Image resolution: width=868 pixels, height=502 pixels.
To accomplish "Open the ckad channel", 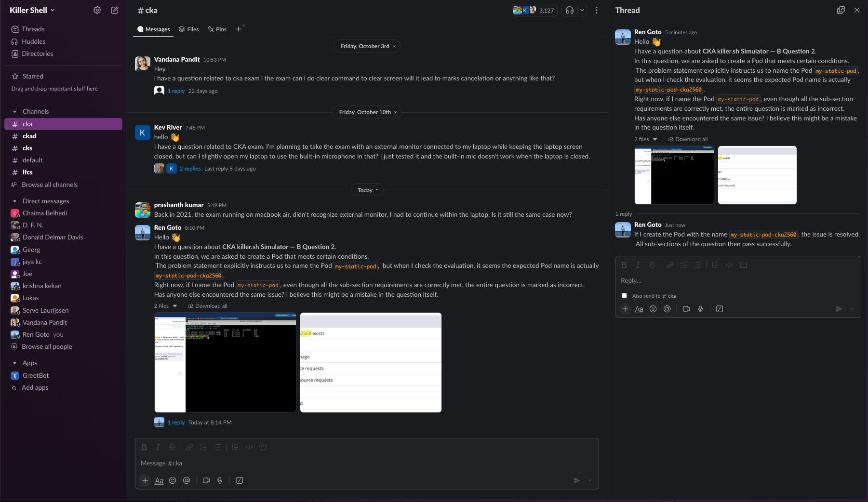I will (63, 136).
